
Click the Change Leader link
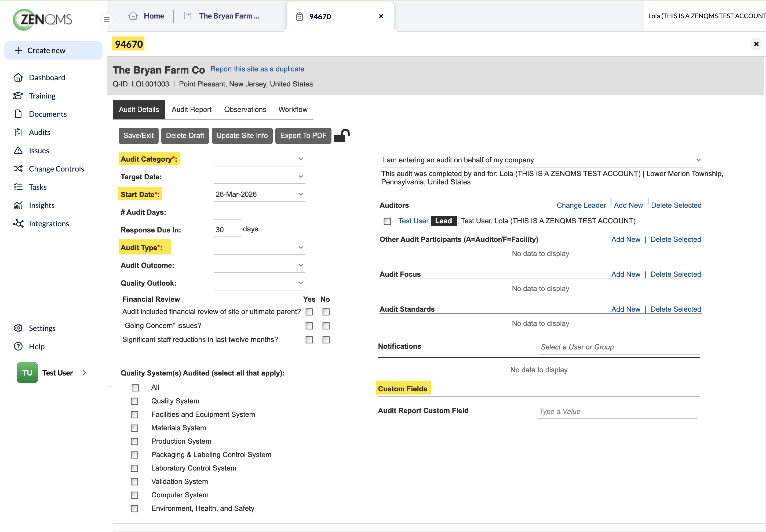point(581,205)
